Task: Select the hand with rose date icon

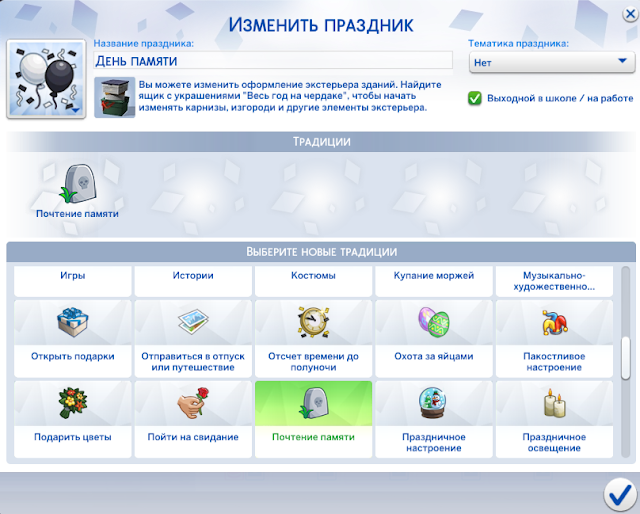Action: click(x=193, y=403)
